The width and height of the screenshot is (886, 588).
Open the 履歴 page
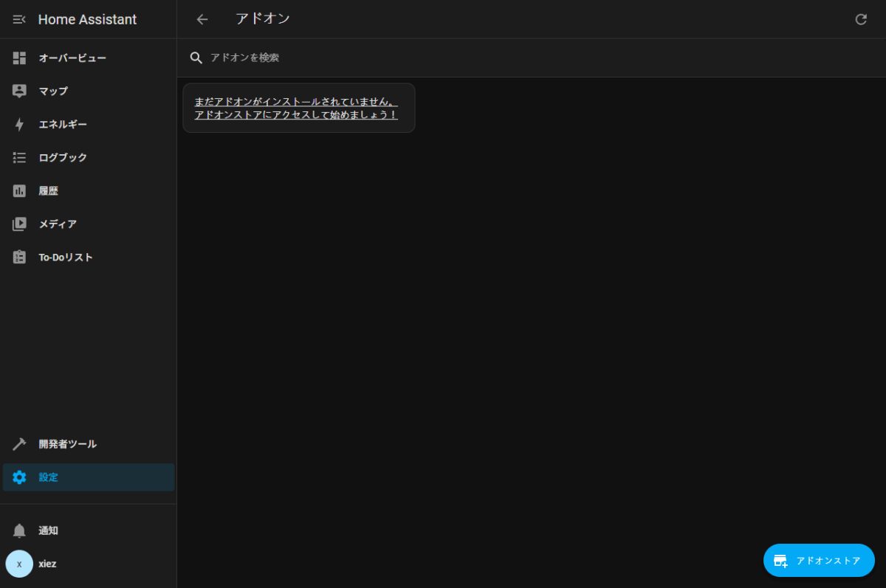[x=89, y=190]
